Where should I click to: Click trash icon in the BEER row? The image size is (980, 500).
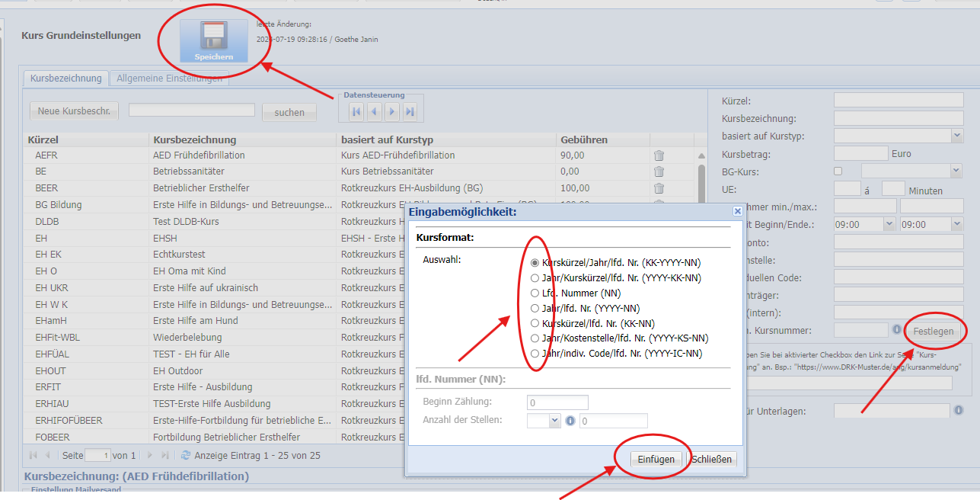[x=659, y=188]
